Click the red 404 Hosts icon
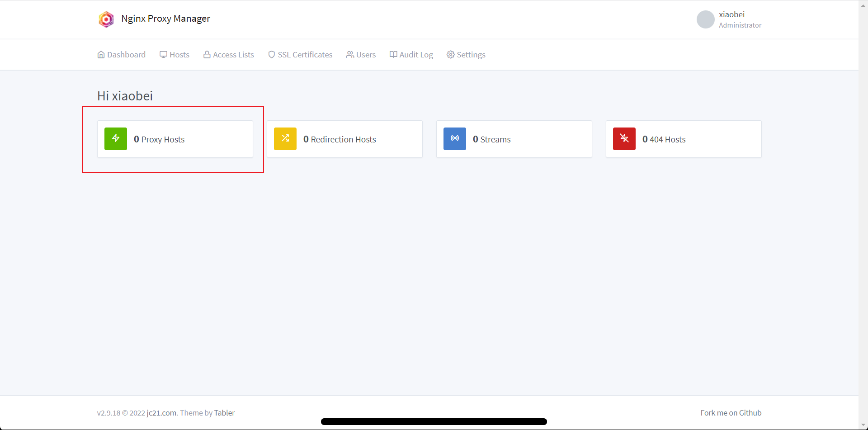The height and width of the screenshot is (430, 868). (x=624, y=139)
